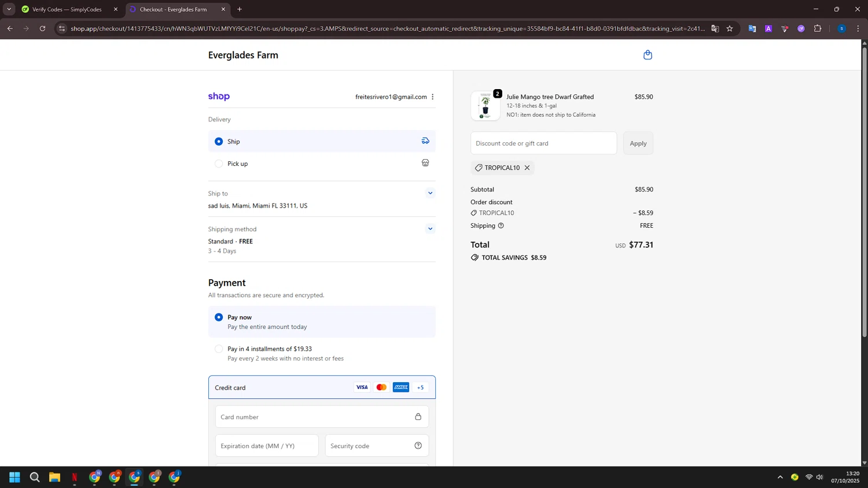Expand the Ship to address section

coord(430,193)
